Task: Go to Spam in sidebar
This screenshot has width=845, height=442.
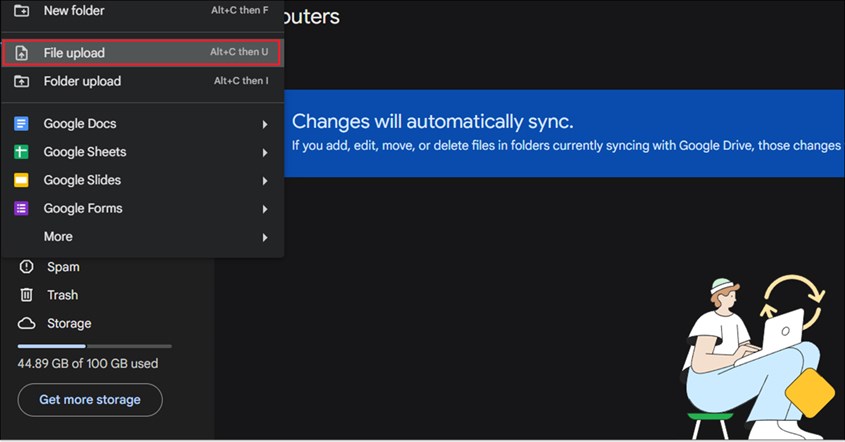Action: click(63, 267)
